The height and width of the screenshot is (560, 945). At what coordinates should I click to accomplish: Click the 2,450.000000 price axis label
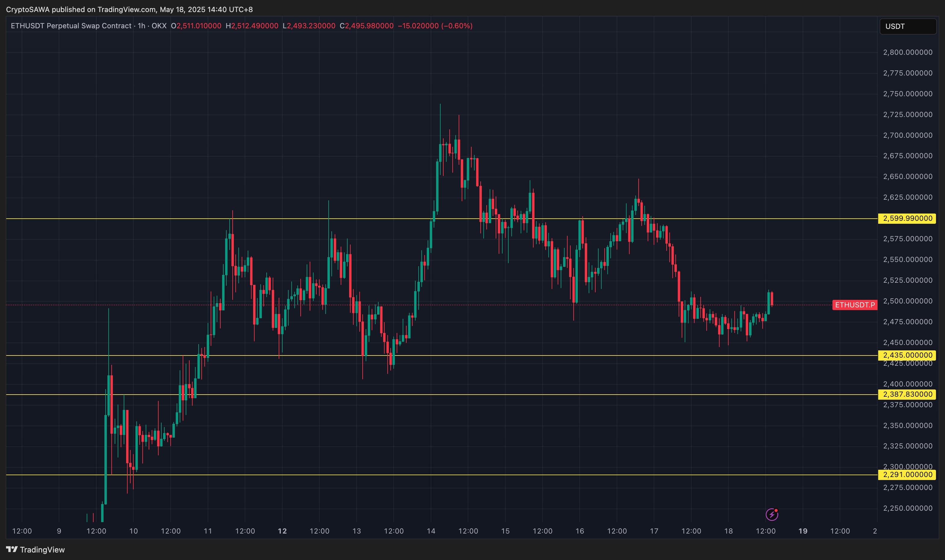coord(908,343)
